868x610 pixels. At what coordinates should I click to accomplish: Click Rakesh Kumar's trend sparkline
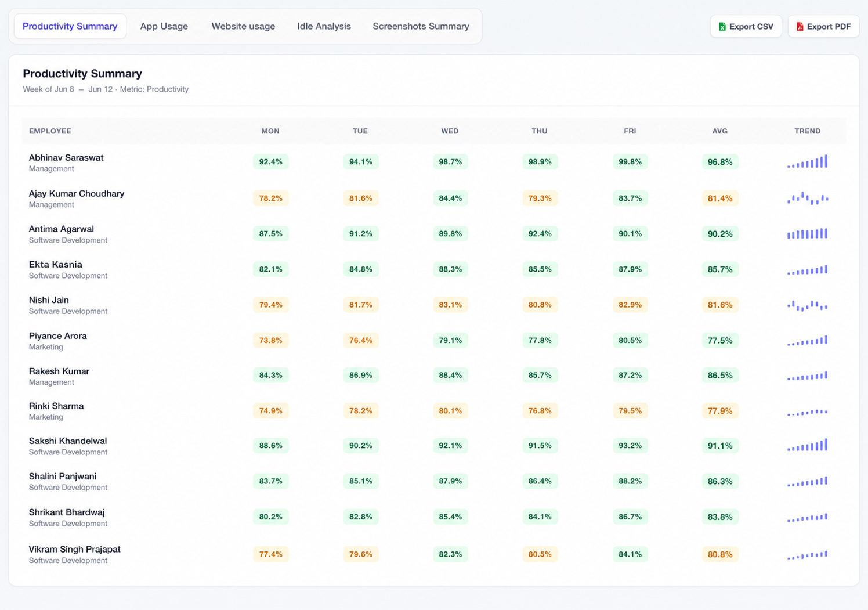(807, 376)
